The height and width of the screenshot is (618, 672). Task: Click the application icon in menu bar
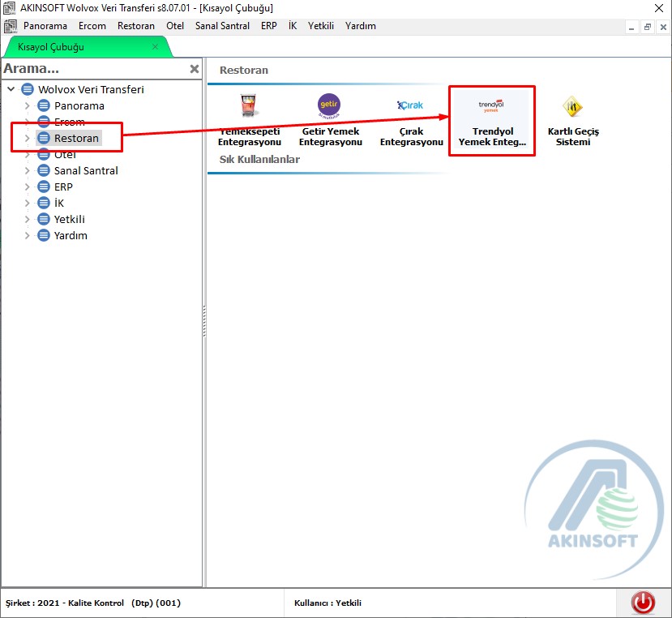[x=11, y=26]
